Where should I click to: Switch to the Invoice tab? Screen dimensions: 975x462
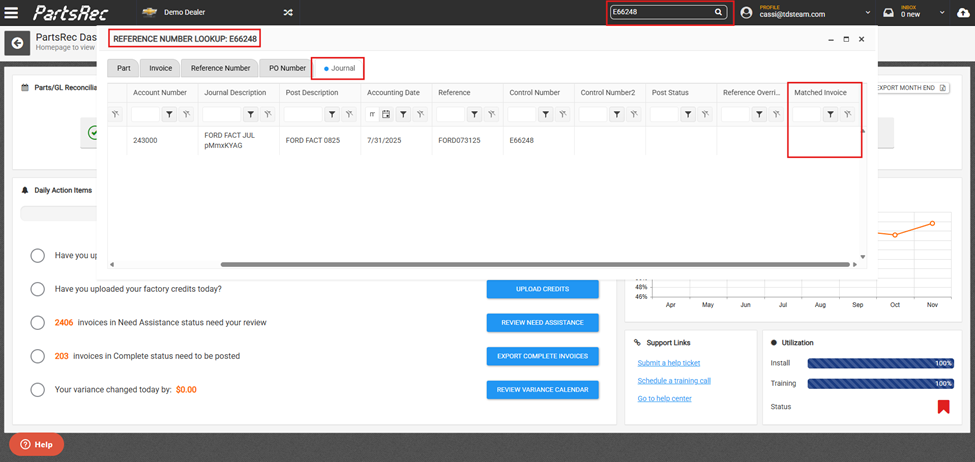click(160, 68)
